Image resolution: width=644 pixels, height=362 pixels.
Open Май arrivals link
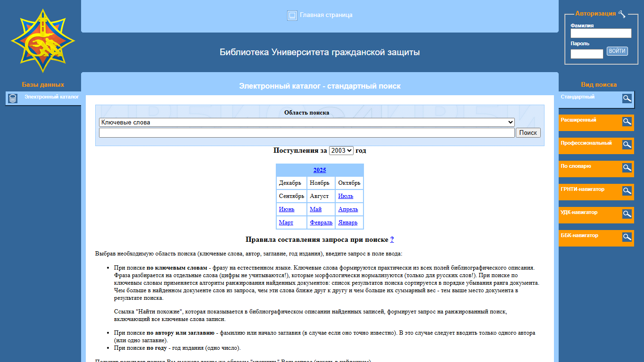click(316, 209)
